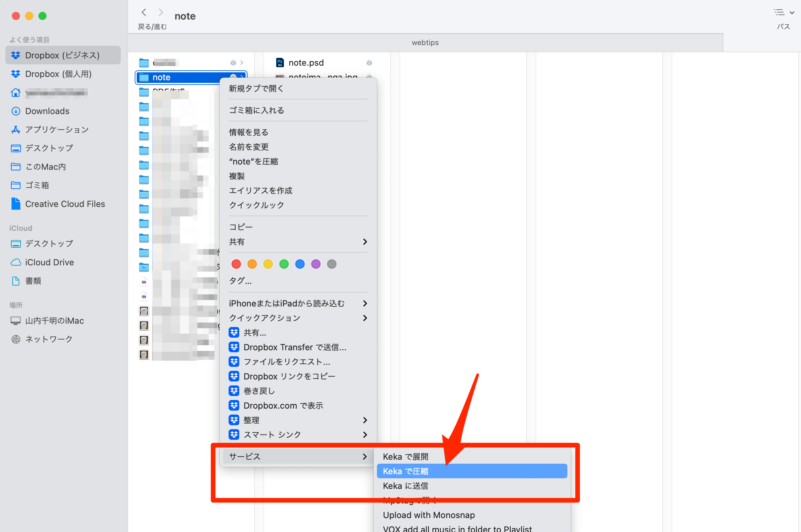The width and height of the screenshot is (801, 532).
Task: Expand the 共有 submenu arrow
Action: pyautogui.click(x=365, y=241)
